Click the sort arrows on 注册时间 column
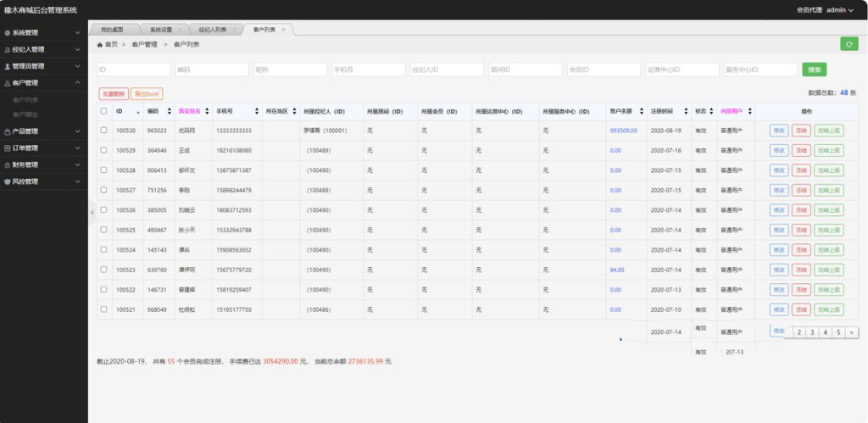Image resolution: width=868 pixels, height=423 pixels. 686,111
